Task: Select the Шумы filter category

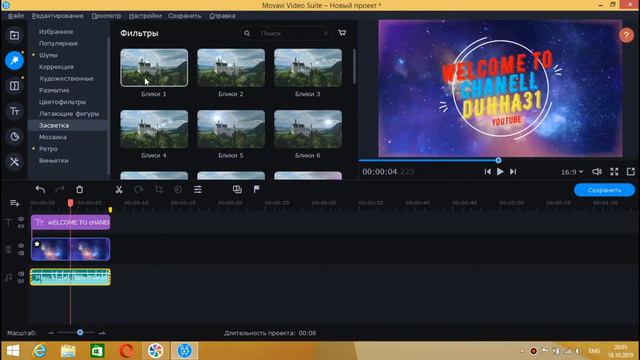Action: click(48, 55)
